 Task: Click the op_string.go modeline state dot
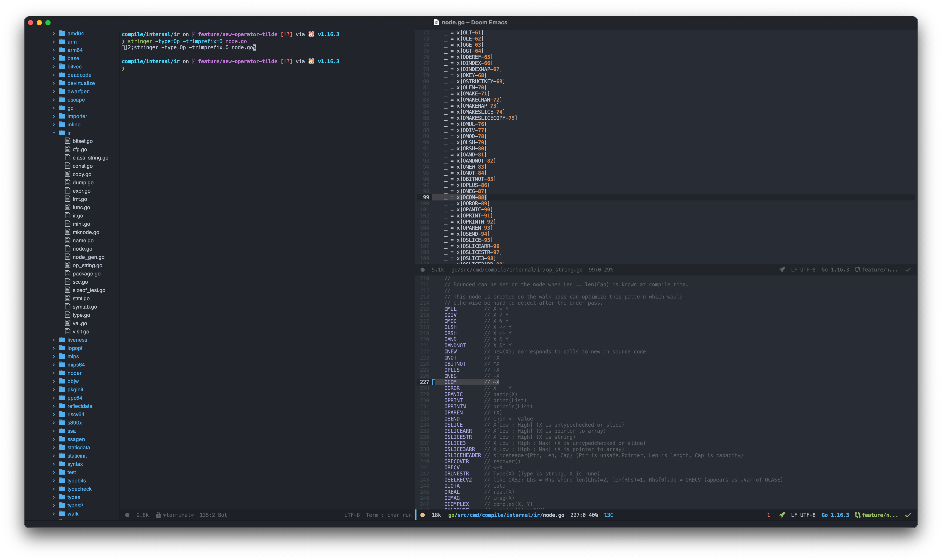423,270
